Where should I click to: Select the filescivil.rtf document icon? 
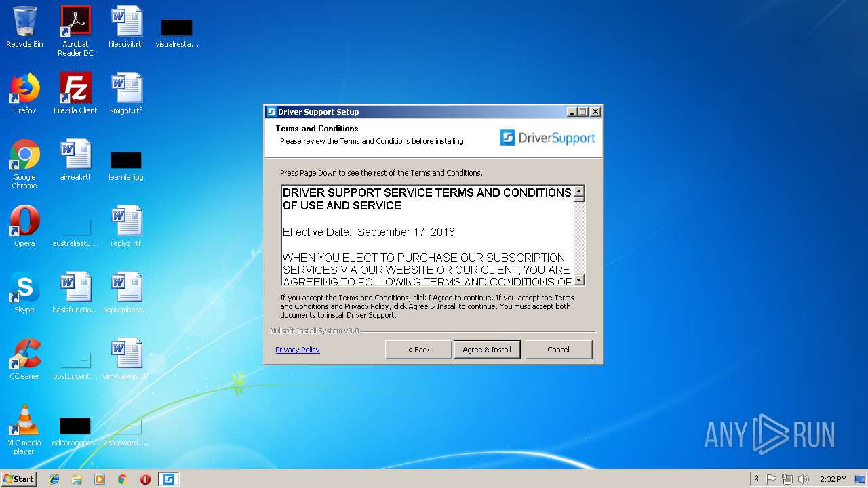point(126,27)
